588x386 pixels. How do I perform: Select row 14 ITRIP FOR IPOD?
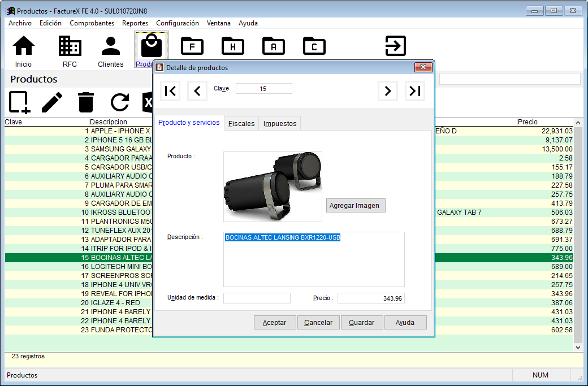(x=289, y=249)
